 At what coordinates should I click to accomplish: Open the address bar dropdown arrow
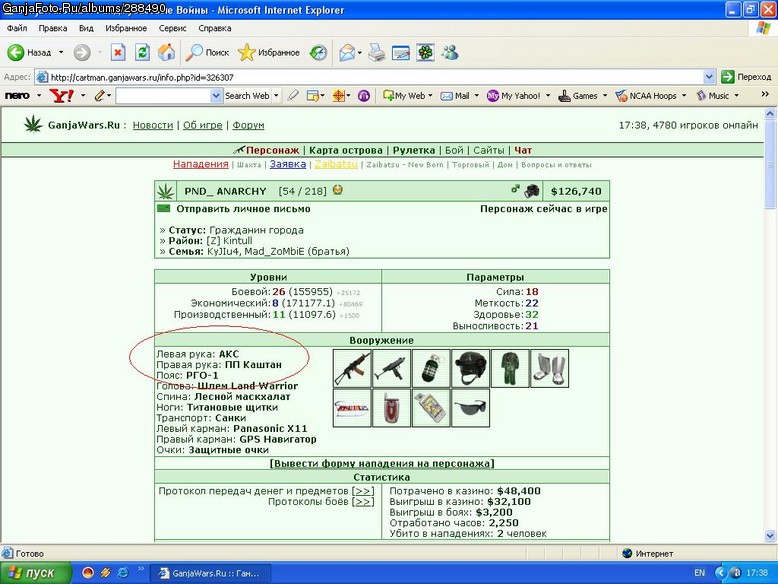coord(710,77)
